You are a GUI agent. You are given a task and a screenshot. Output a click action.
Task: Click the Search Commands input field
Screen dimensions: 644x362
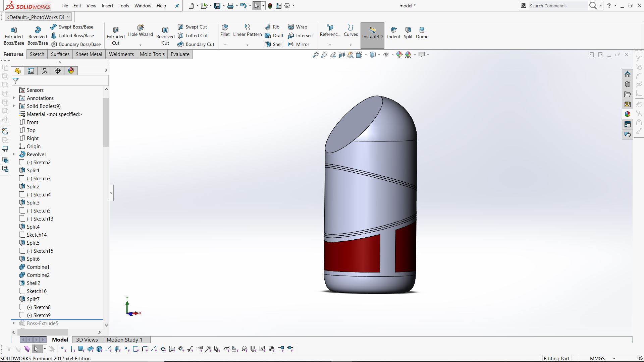click(557, 6)
